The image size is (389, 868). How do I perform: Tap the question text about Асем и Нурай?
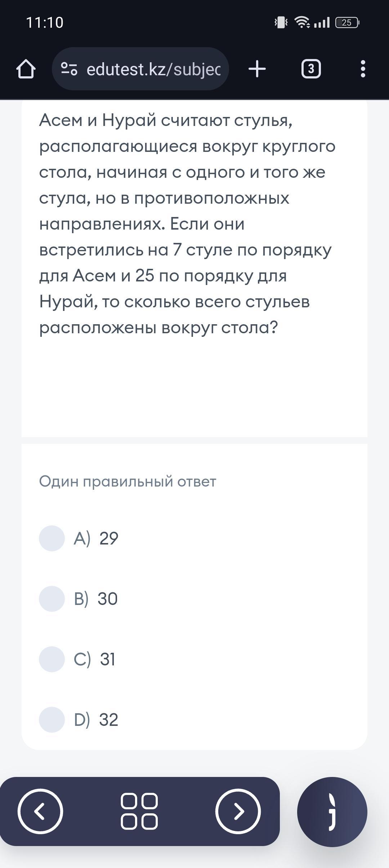(187, 223)
